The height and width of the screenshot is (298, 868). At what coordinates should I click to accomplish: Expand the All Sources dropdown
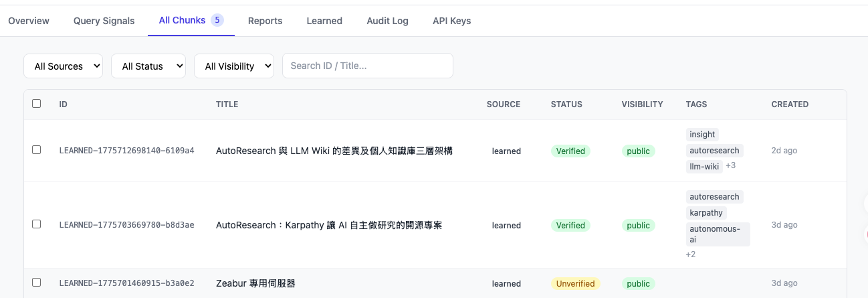(x=64, y=66)
